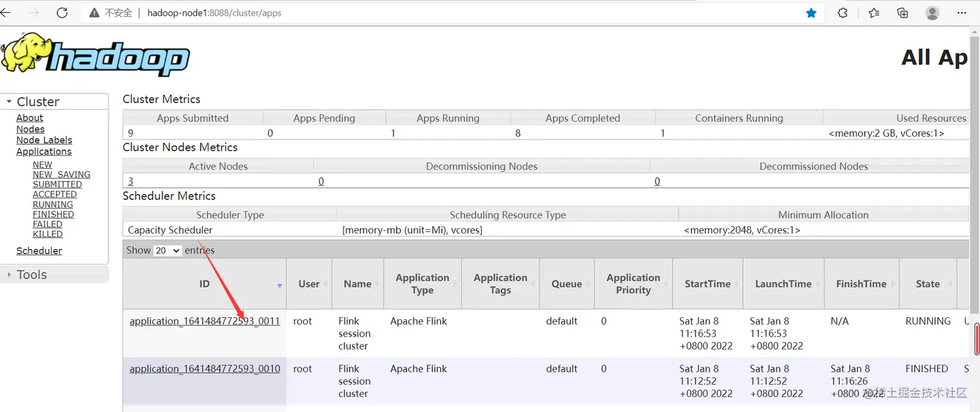Filter applications by RUNNING state

53,204
